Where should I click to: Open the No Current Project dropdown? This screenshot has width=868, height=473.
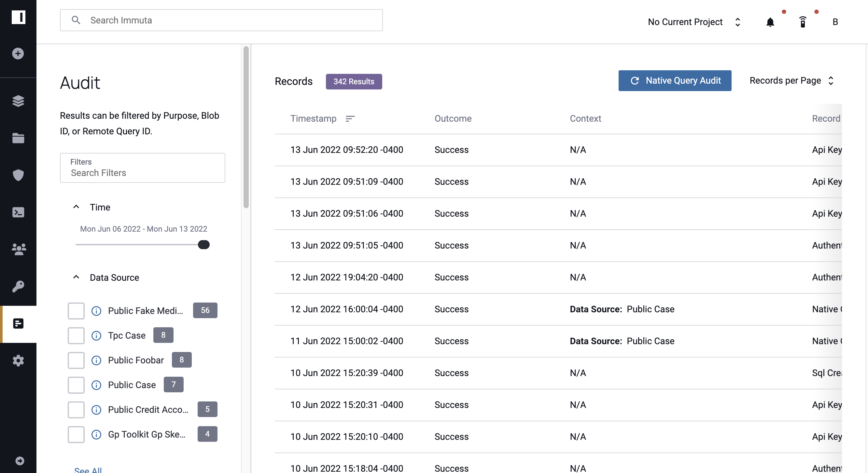pos(694,21)
